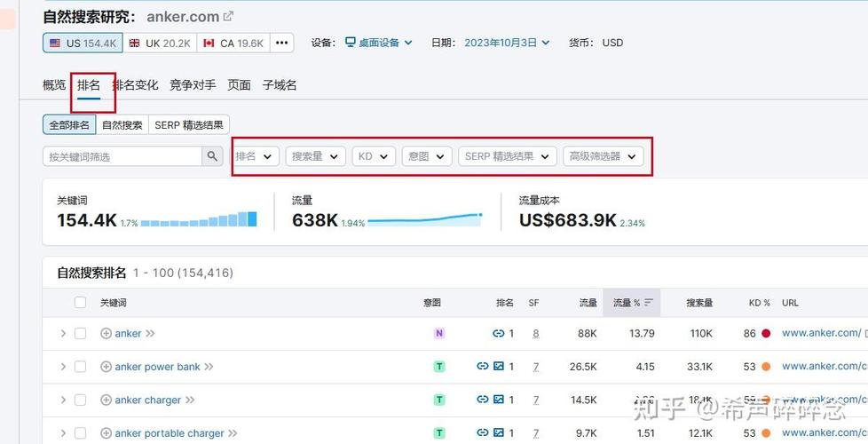Open the anker power bank keyword link

[x=157, y=367]
